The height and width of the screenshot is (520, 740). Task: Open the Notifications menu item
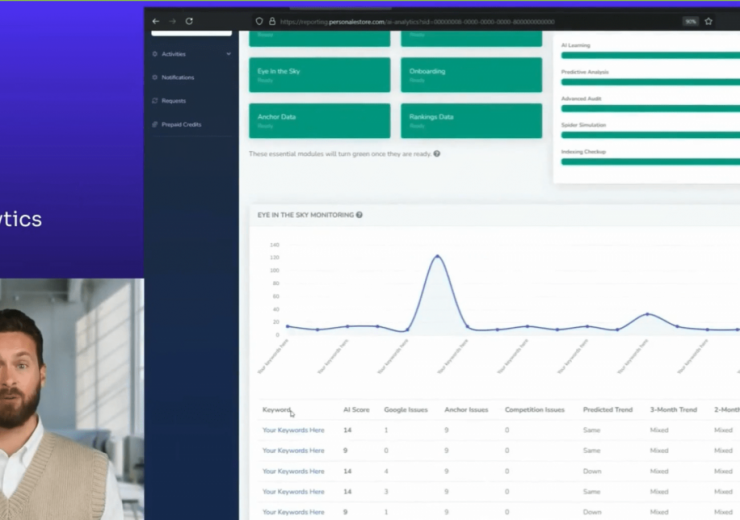178,77
